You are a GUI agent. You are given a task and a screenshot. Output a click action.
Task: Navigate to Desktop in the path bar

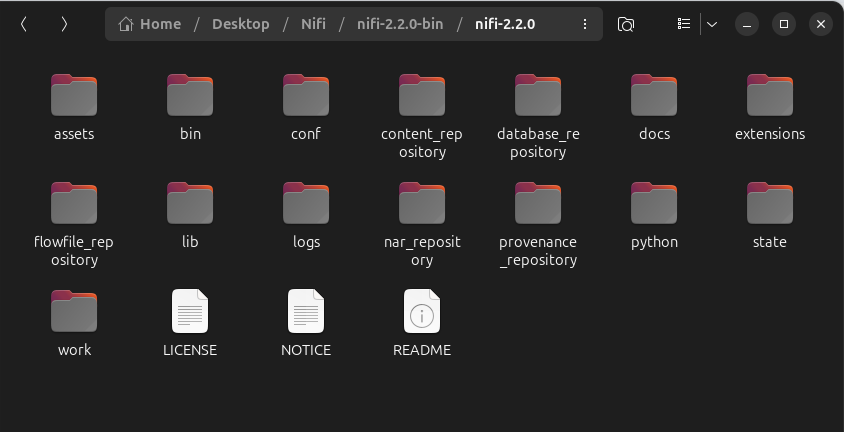pos(241,24)
